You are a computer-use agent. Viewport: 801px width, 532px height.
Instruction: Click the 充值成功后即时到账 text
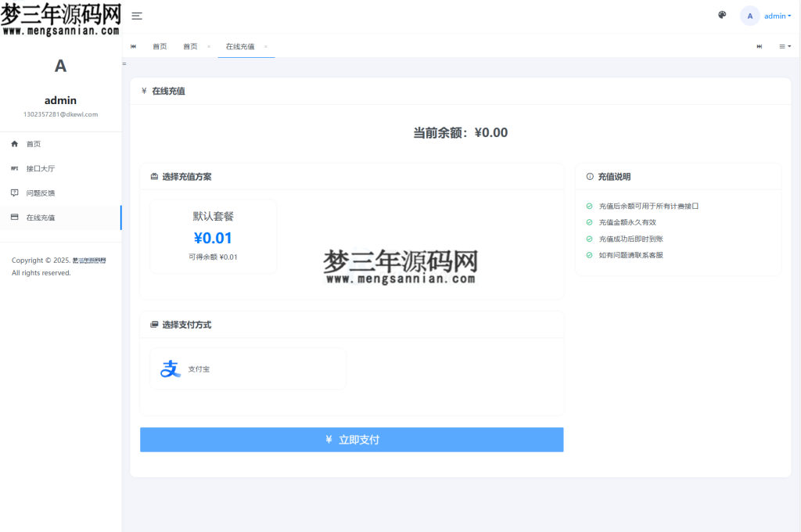click(x=631, y=239)
